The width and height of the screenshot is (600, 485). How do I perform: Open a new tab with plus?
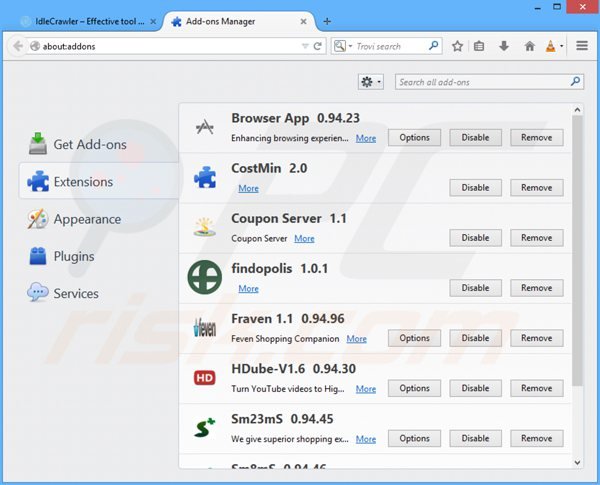[x=327, y=21]
